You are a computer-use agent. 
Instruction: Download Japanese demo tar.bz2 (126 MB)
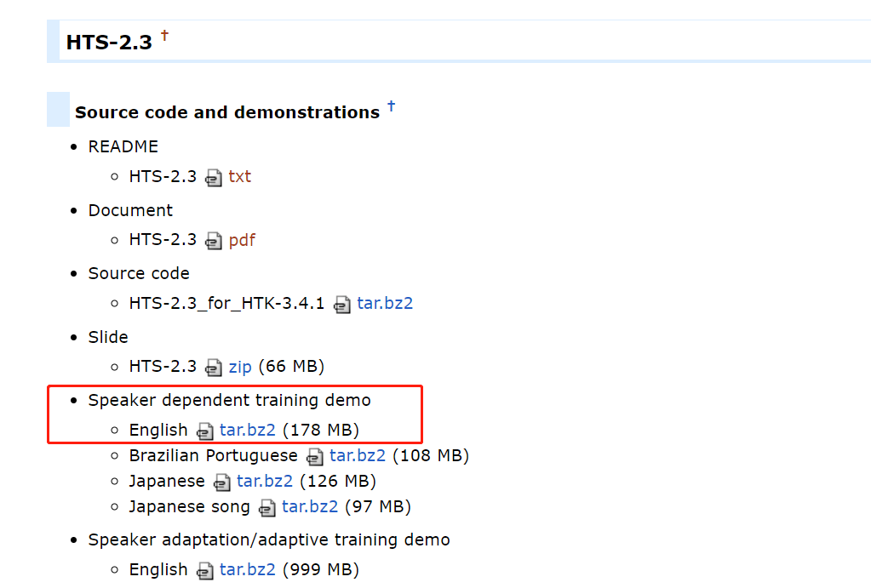pos(265,481)
